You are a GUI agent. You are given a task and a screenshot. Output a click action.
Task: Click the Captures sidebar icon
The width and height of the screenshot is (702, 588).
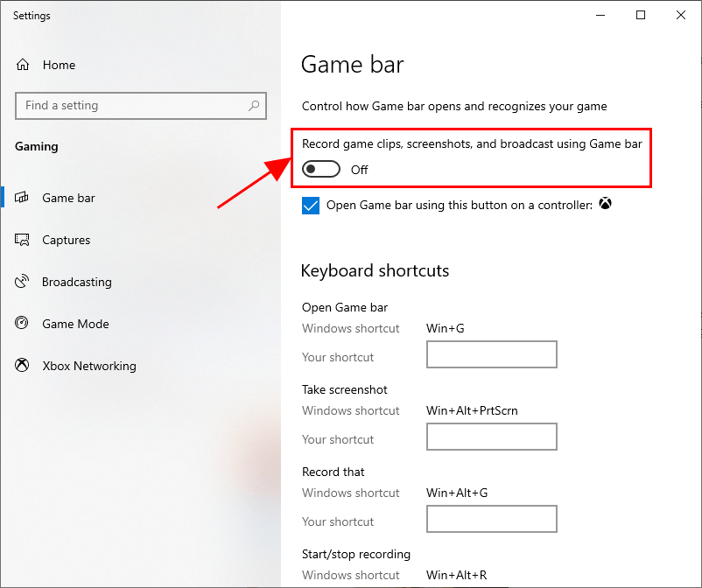(22, 240)
